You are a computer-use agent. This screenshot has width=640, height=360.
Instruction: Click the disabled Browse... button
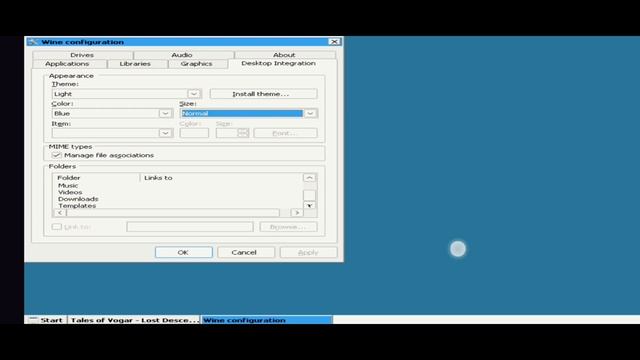(288, 227)
